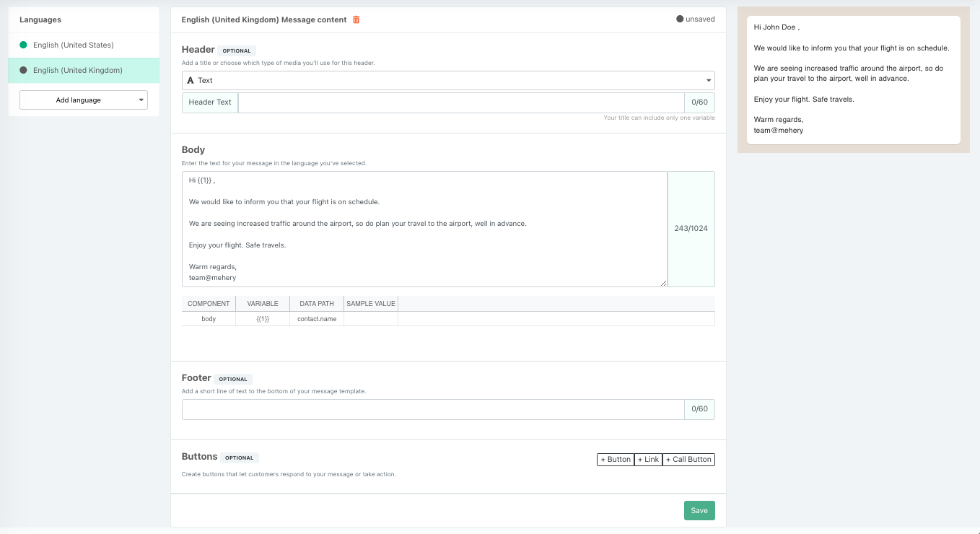This screenshot has height=534, width=980.
Task: Save the message template
Action: pos(699,510)
